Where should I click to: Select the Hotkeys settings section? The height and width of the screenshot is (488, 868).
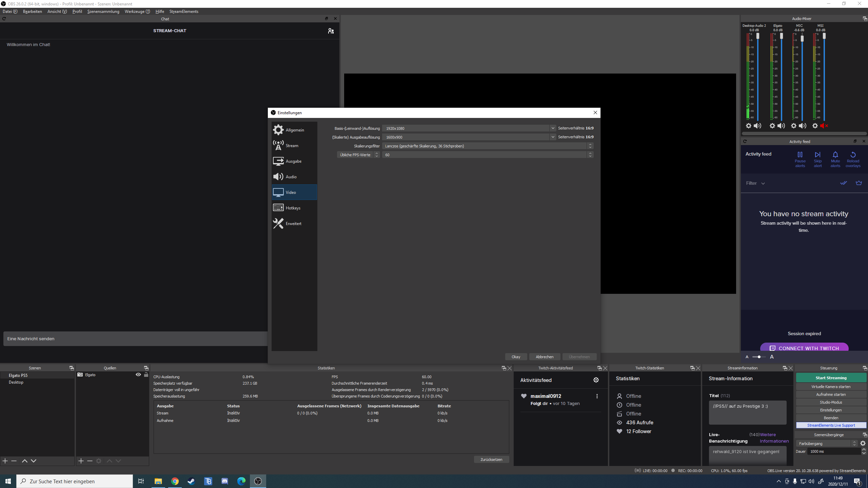pyautogui.click(x=294, y=208)
